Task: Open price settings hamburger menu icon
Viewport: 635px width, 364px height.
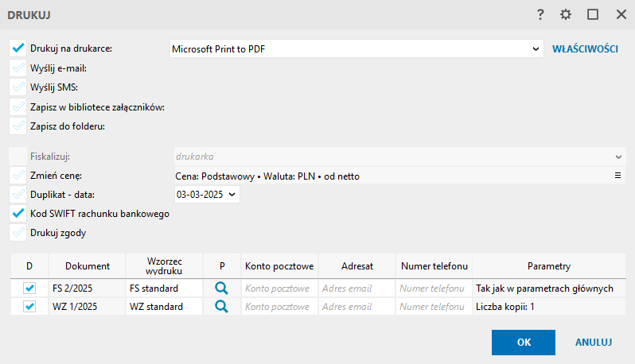Action: 617,176
